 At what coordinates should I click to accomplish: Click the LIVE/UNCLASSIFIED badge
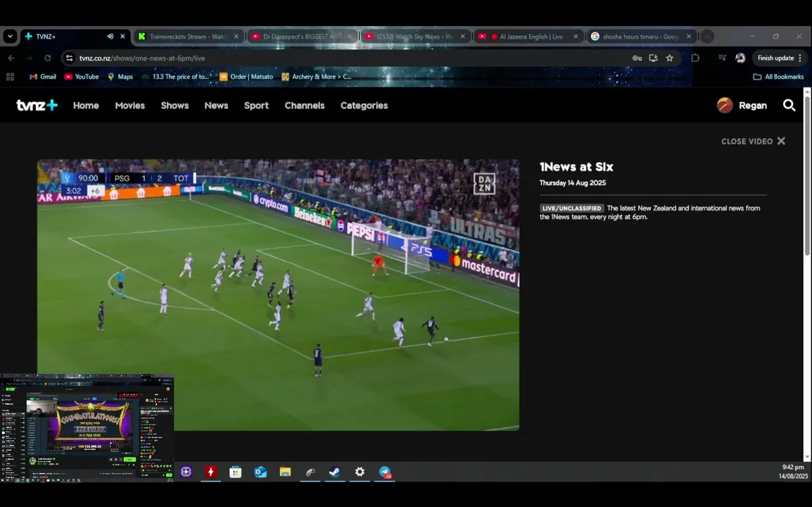tap(572, 208)
